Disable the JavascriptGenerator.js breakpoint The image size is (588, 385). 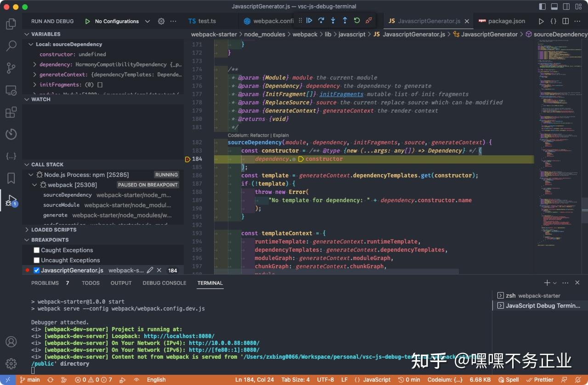pyautogui.click(x=37, y=271)
